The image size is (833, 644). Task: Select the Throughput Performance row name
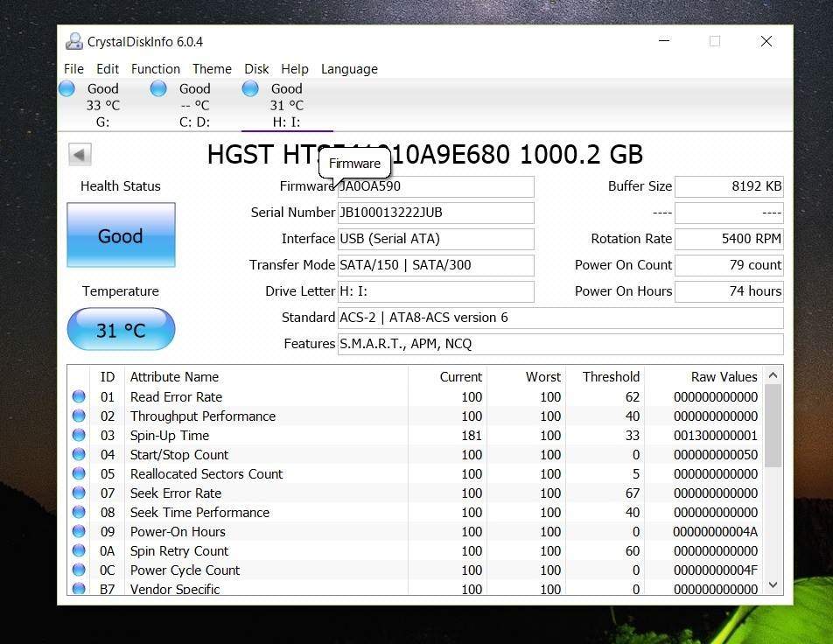[x=203, y=416]
